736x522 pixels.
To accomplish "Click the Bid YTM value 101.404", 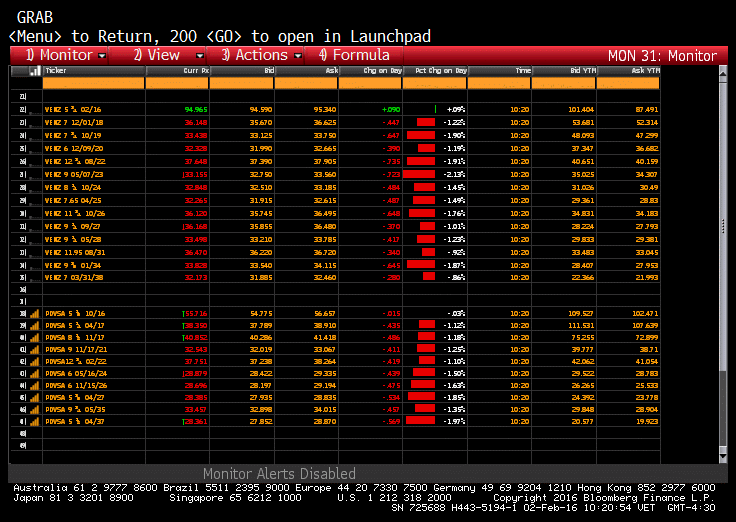I will [x=581, y=109].
